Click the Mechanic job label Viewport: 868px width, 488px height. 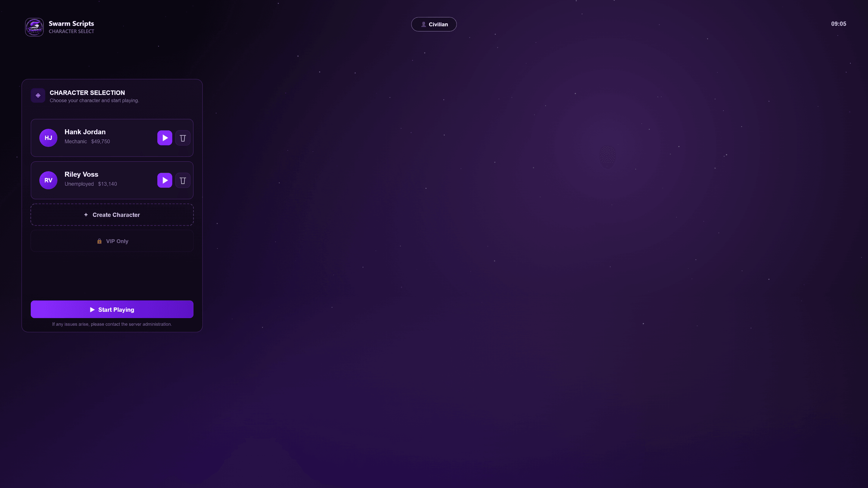76,142
